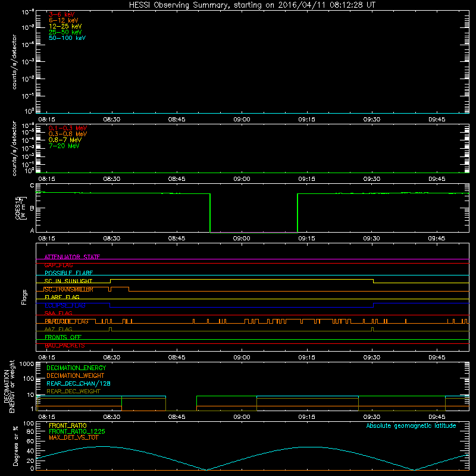Pick the GOES15 W m-2 axis label
This screenshot has height=476, width=476.
click(21, 208)
